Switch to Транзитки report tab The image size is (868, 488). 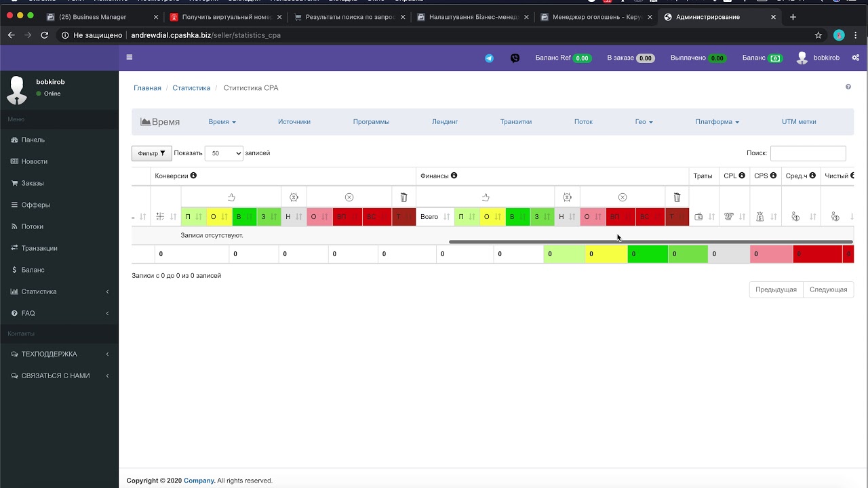click(x=516, y=122)
